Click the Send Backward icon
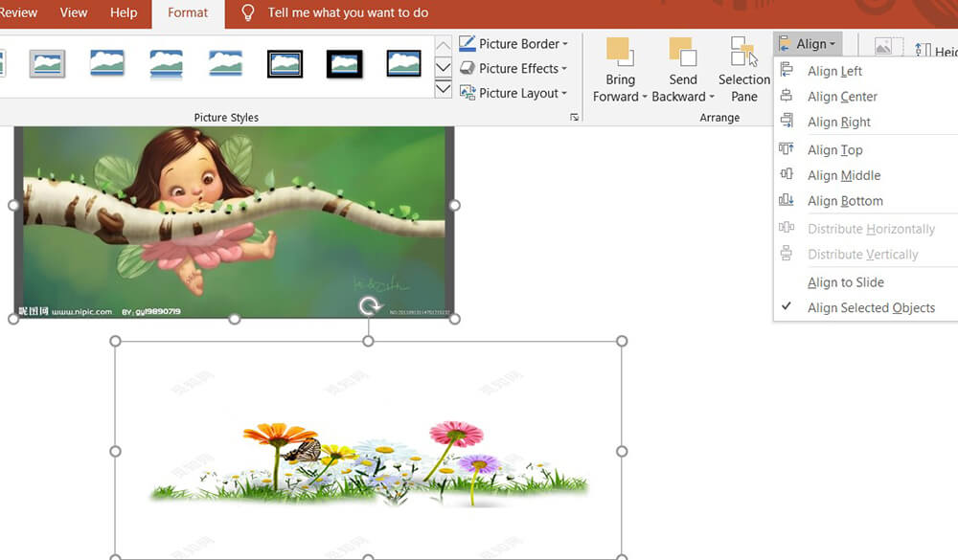958x560 pixels. (682, 53)
